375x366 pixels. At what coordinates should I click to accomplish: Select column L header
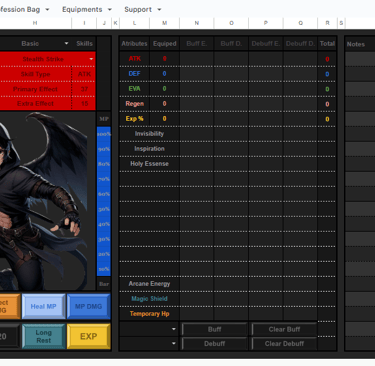[x=134, y=23]
